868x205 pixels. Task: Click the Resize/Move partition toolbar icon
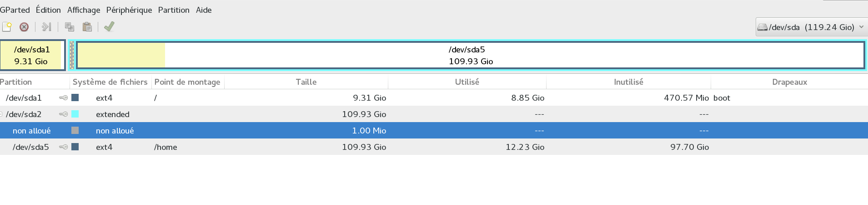pos(46,27)
